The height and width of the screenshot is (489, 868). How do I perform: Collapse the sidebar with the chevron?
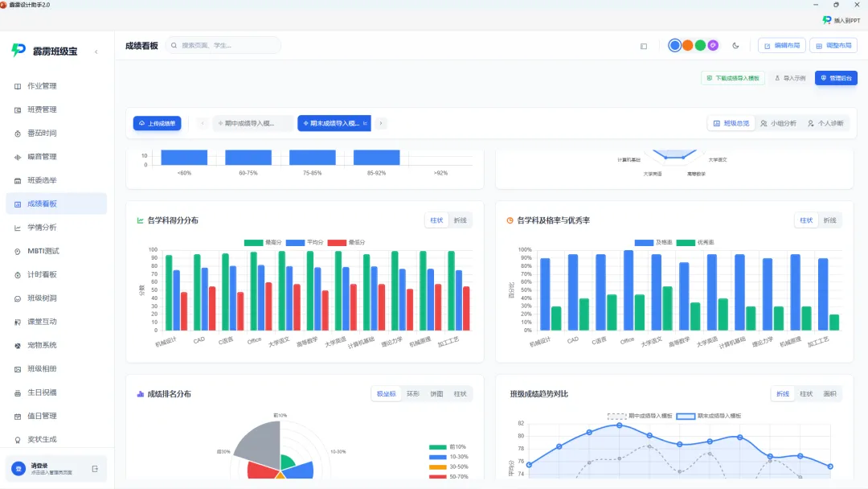[96, 51]
